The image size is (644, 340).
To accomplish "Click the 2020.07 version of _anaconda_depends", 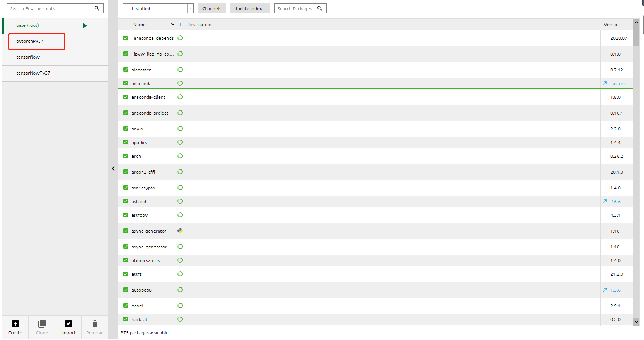I will (619, 38).
